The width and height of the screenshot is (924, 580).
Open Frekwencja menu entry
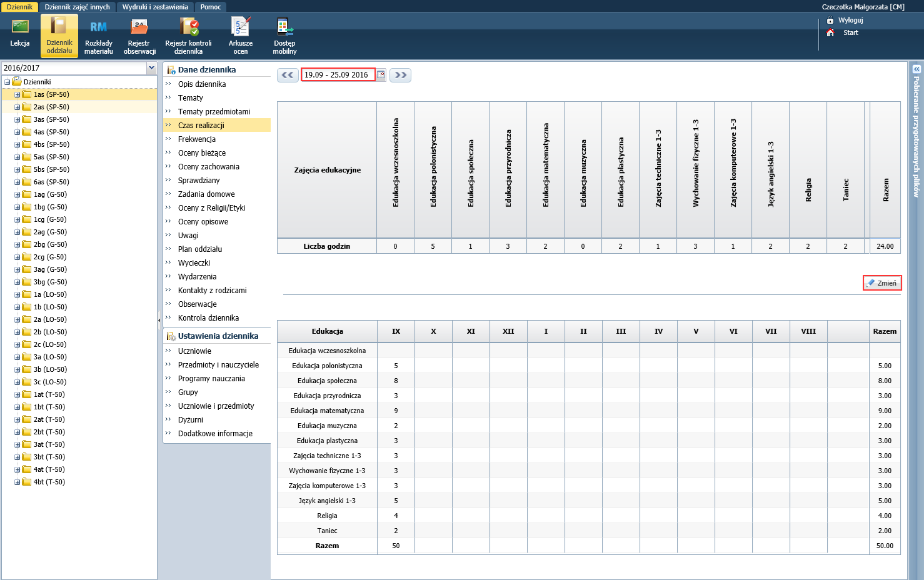197,139
